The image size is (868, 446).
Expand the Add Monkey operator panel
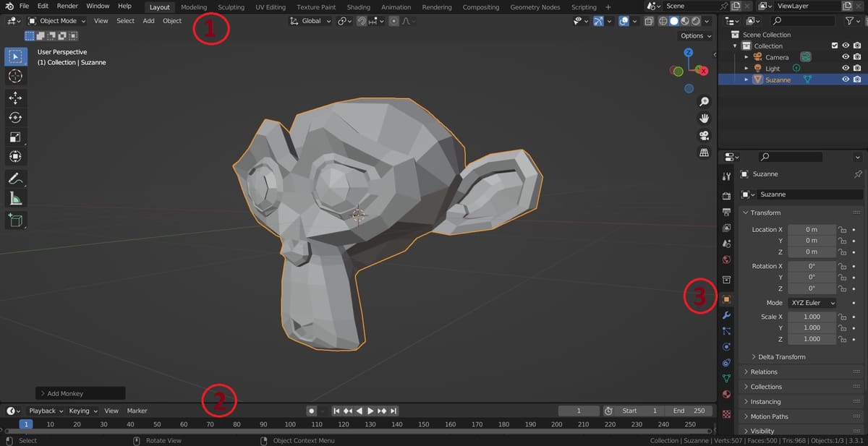80,393
